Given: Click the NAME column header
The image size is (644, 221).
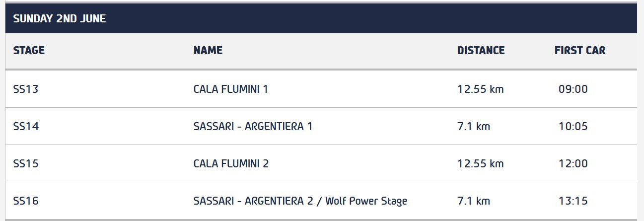Looking at the screenshot, I should (x=208, y=50).
